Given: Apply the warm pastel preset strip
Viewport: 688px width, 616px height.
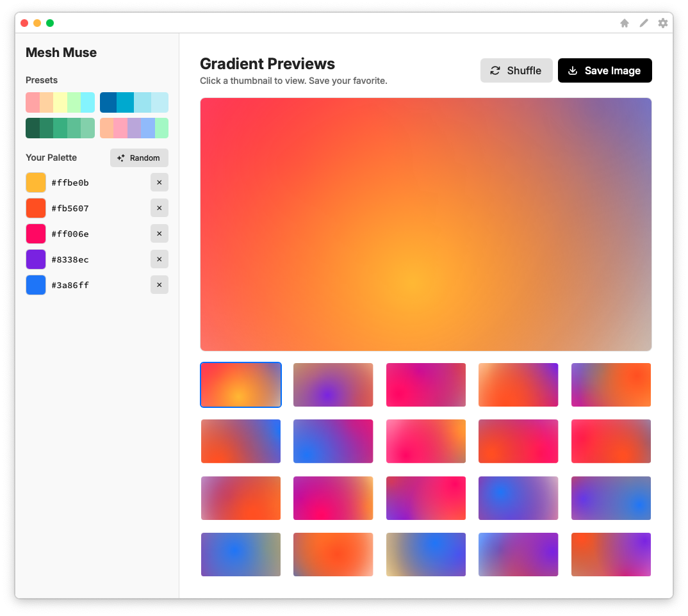Looking at the screenshot, I should (x=60, y=102).
